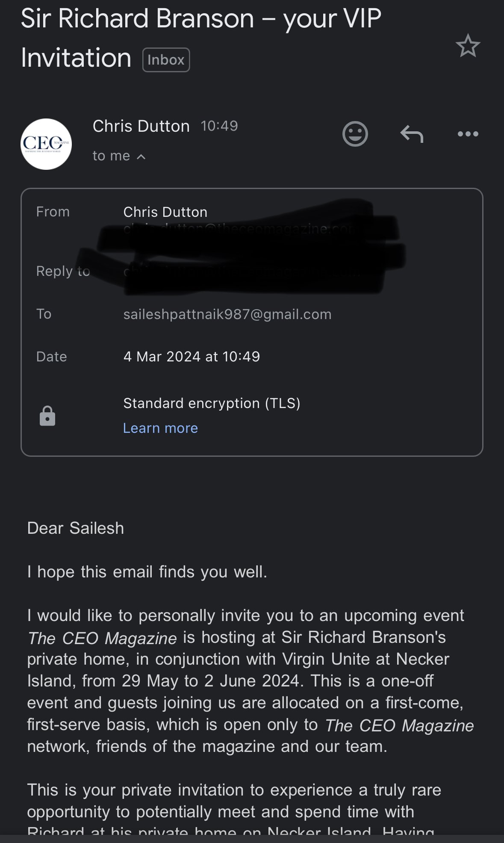Tap "I hope this email finds you well"
This screenshot has height=843, width=504.
[x=147, y=572]
